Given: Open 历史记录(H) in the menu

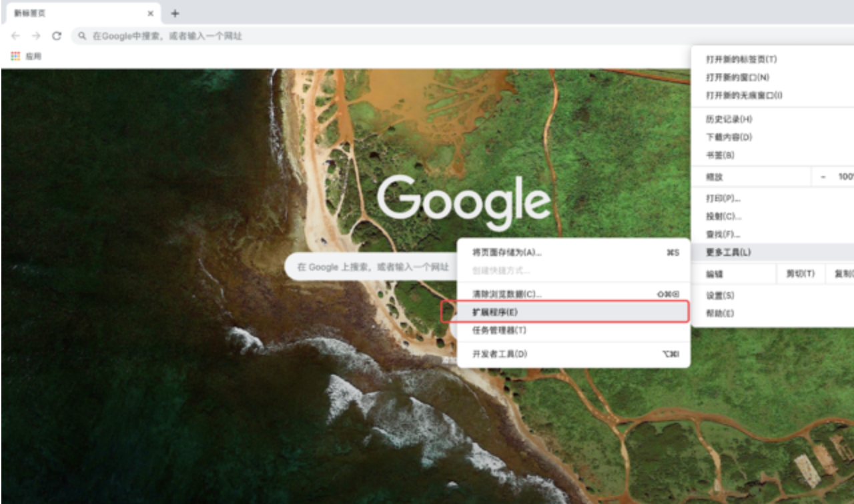Looking at the screenshot, I should pyautogui.click(x=773, y=119).
